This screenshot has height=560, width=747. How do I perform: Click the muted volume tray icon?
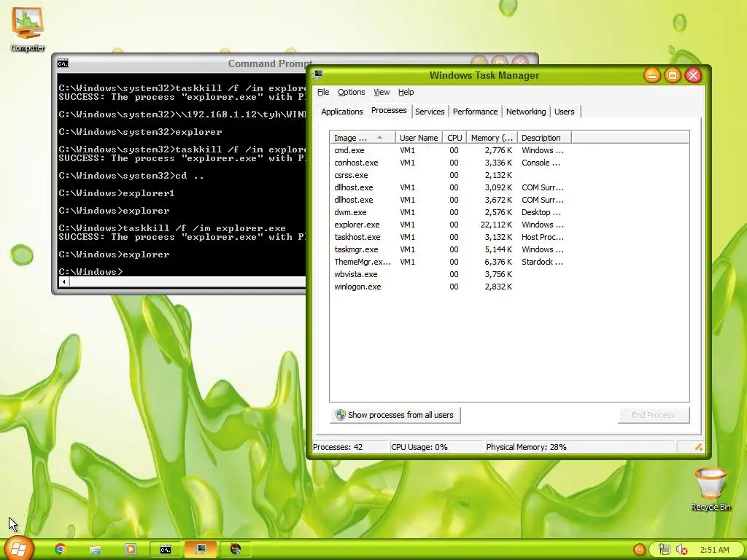(x=682, y=550)
